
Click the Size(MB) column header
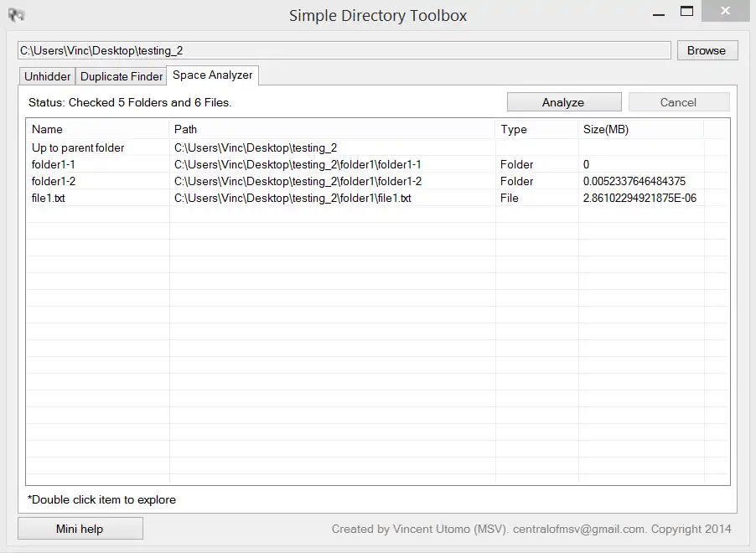point(641,129)
